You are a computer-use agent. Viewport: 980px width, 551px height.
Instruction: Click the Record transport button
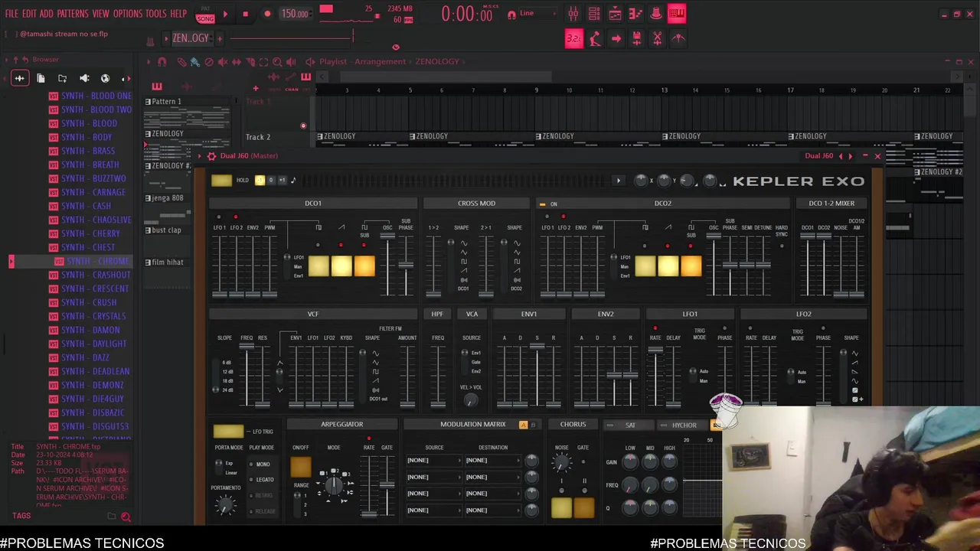click(267, 14)
